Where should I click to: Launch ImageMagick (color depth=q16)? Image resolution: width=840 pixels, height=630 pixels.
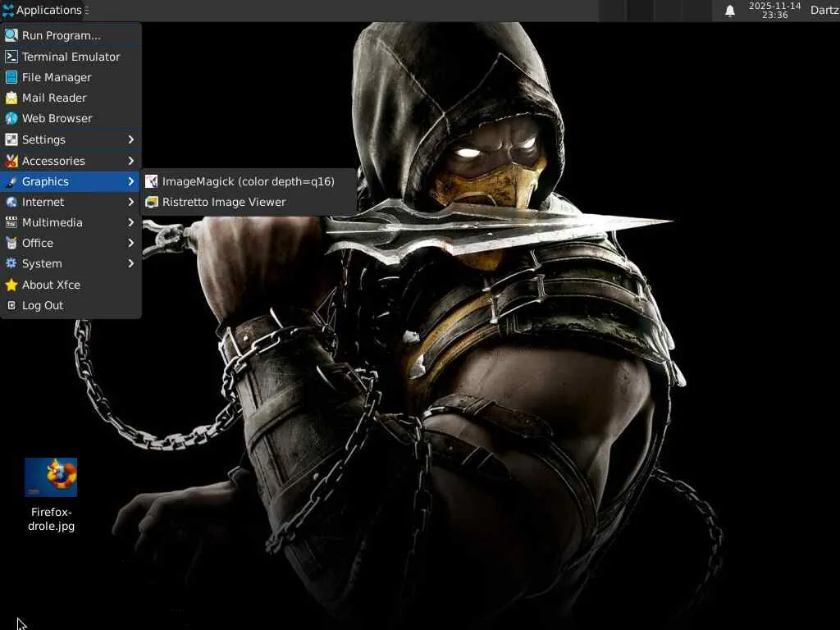pyautogui.click(x=248, y=181)
